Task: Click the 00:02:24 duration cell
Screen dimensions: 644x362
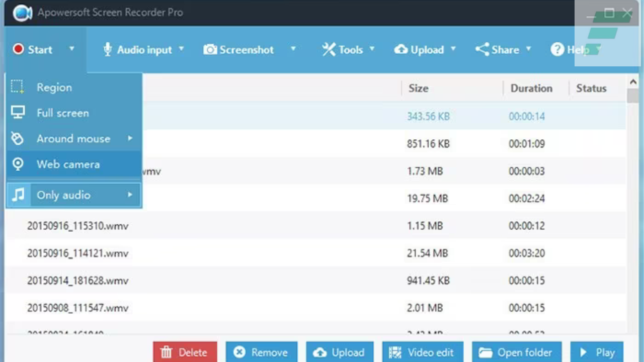Action: click(527, 198)
